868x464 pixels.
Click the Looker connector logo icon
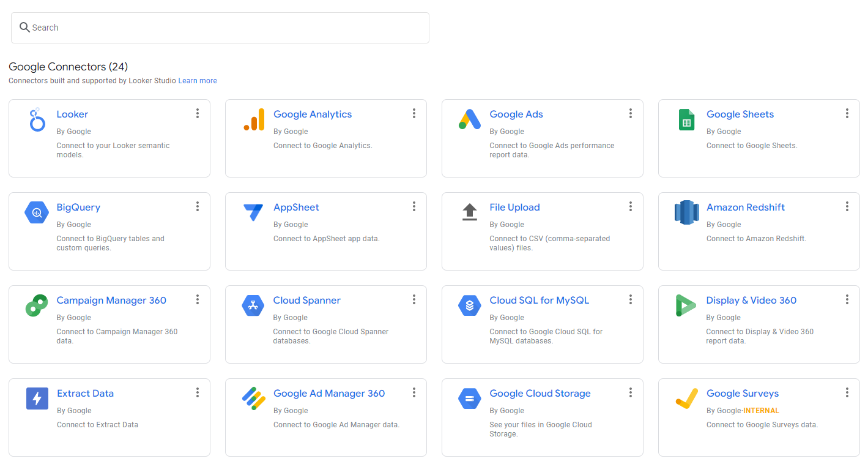[x=37, y=119]
